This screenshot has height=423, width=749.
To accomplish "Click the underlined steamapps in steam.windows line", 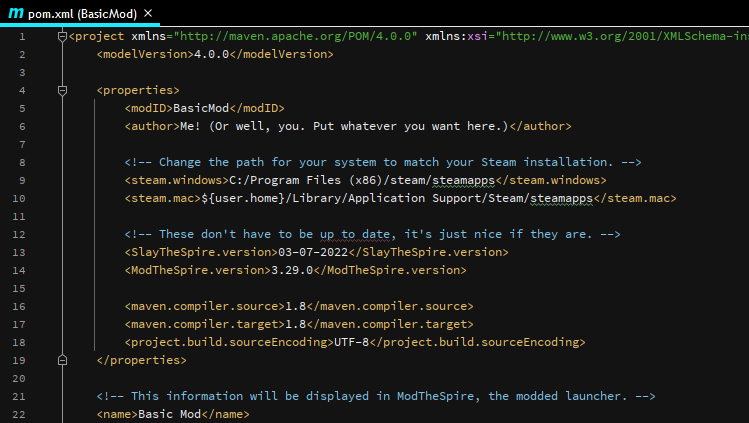I will pos(463,180).
